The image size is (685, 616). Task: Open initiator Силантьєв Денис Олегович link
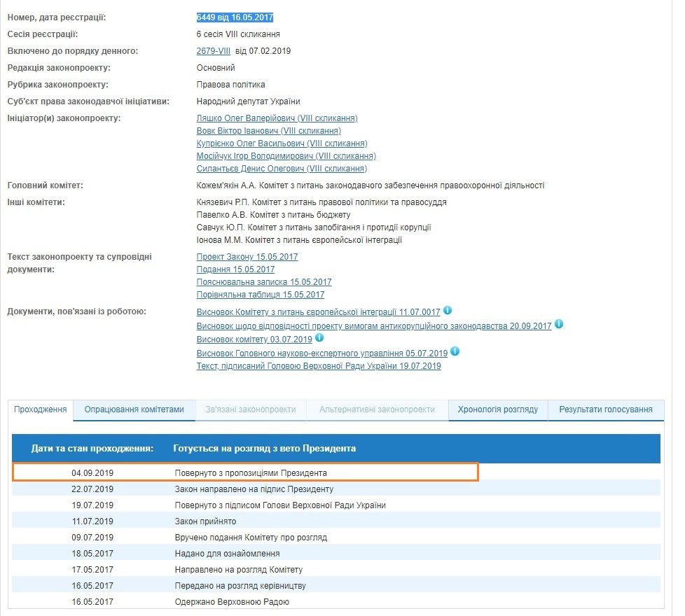click(282, 169)
